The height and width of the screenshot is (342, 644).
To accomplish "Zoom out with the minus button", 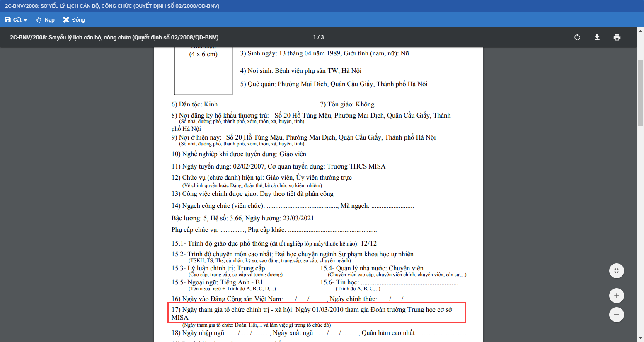I will (x=617, y=315).
